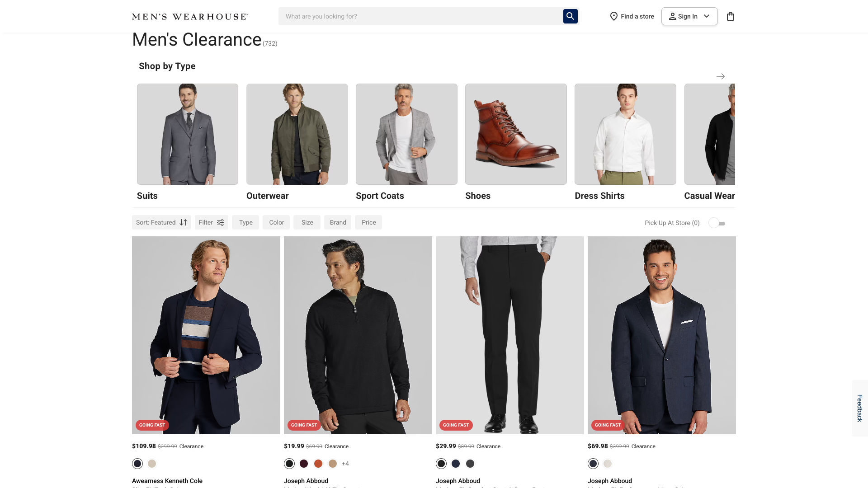Select the orange swatch on the $19.99 sweater

pyautogui.click(x=318, y=464)
